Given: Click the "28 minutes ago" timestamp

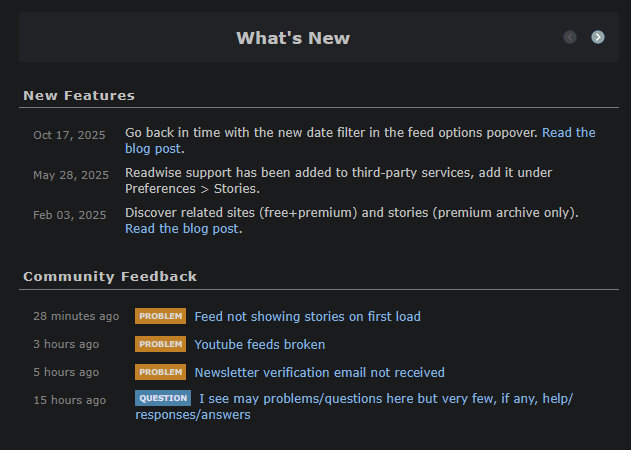Looking at the screenshot, I should [x=76, y=316].
